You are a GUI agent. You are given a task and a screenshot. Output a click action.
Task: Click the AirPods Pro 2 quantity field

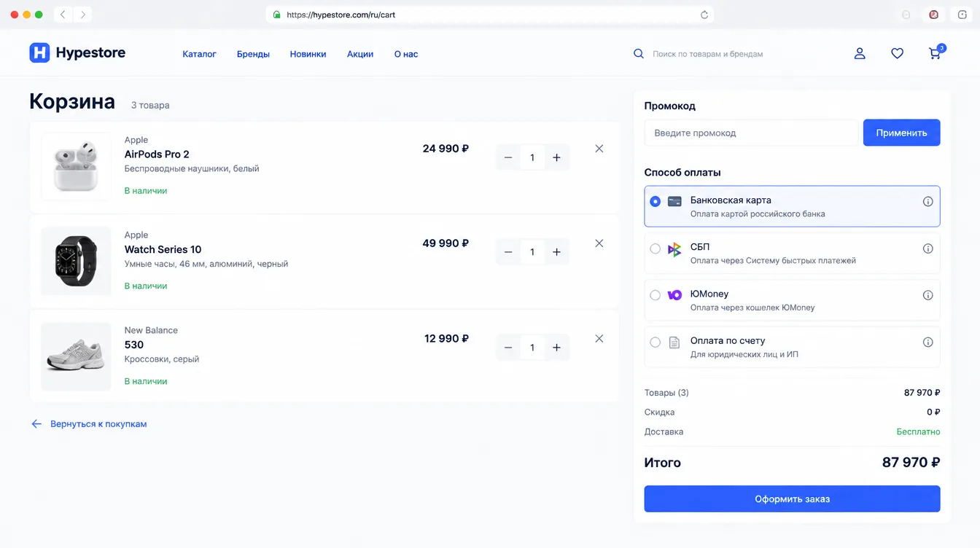(532, 157)
